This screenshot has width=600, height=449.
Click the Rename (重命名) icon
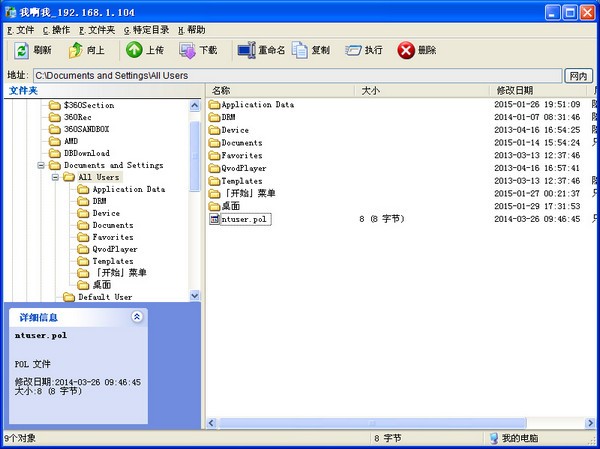pyautogui.click(x=246, y=50)
